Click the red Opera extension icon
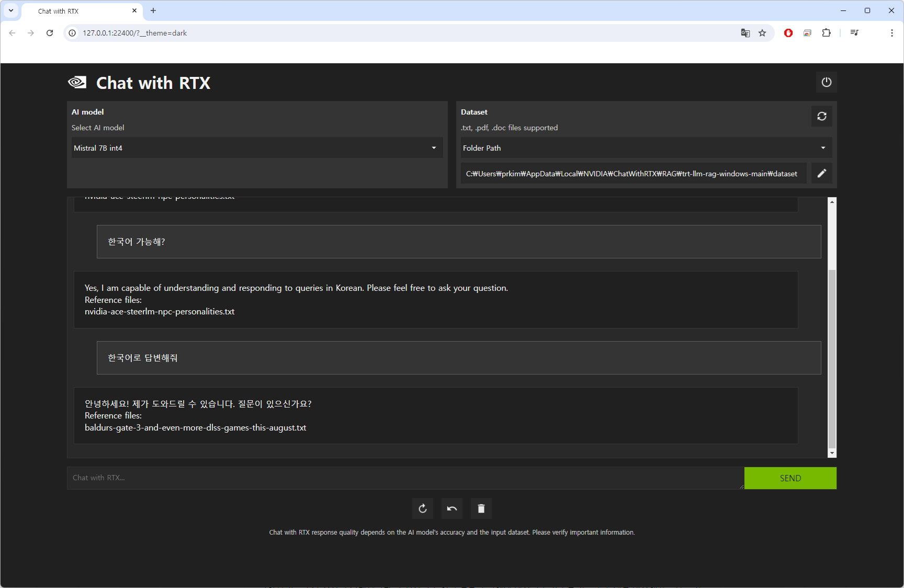The width and height of the screenshot is (904, 588). [788, 33]
